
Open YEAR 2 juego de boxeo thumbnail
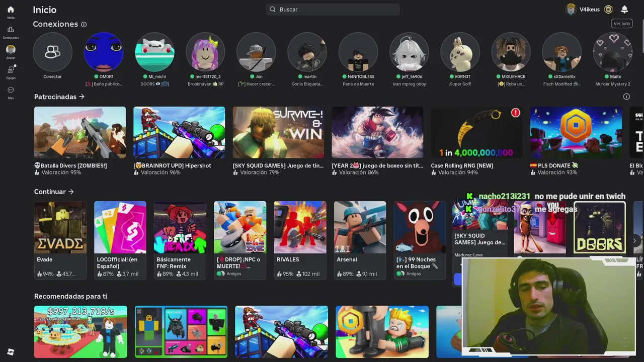377,132
